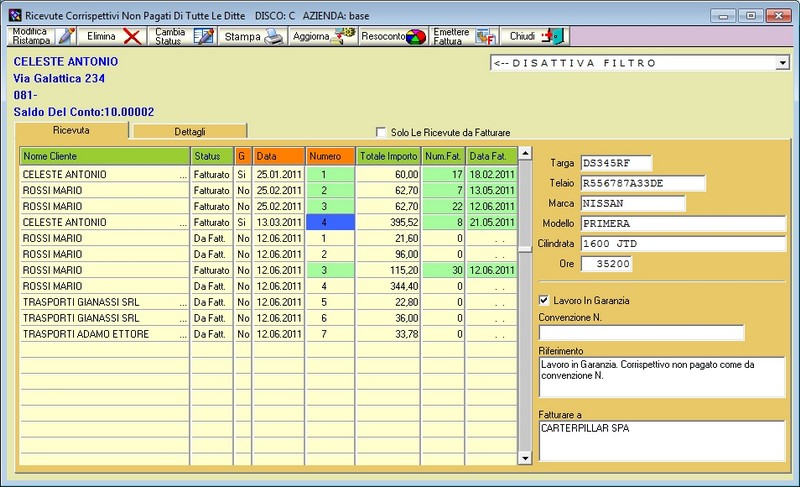
Task: Toggle Solo Le Ricevute da Fatturare checkbox
Action: coord(381,132)
